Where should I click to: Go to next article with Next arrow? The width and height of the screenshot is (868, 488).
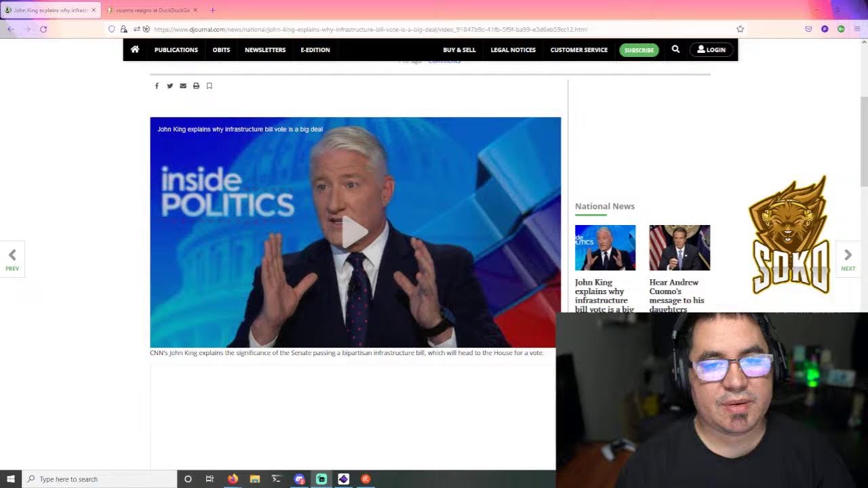[848, 259]
